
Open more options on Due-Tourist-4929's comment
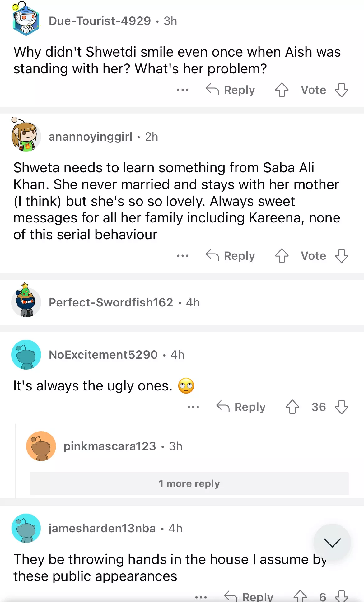[x=183, y=90]
